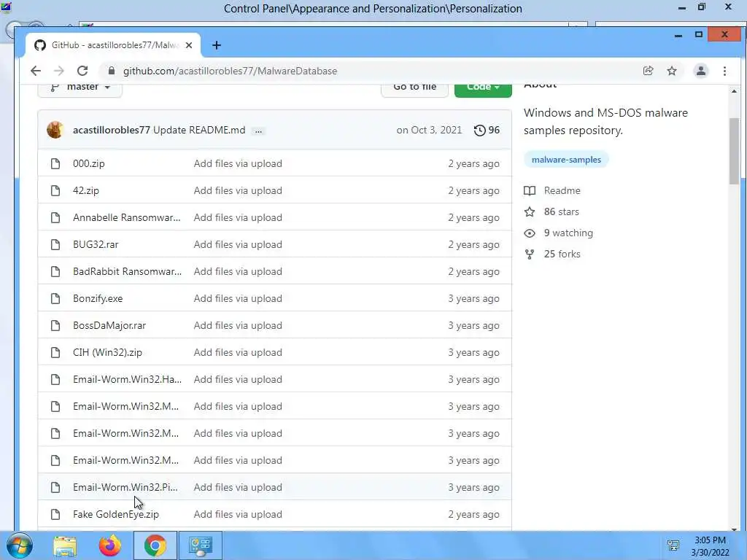Open the Chrome profile avatar icon
Viewport: 747px width, 560px height.
click(701, 71)
